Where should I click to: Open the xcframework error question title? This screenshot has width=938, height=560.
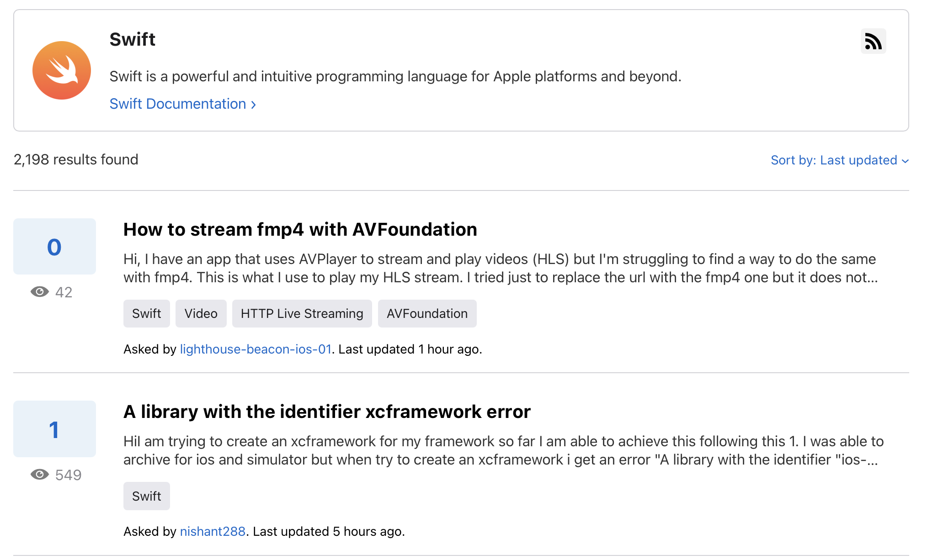[x=327, y=412]
